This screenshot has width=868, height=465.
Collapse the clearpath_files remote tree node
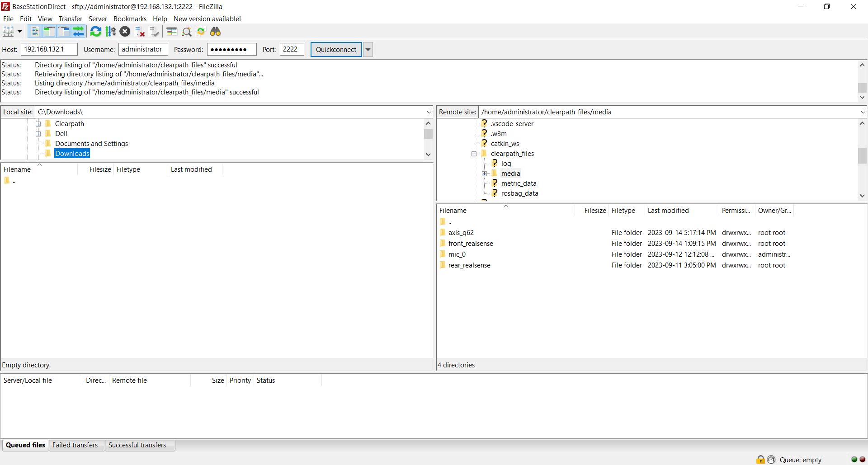pyautogui.click(x=474, y=154)
